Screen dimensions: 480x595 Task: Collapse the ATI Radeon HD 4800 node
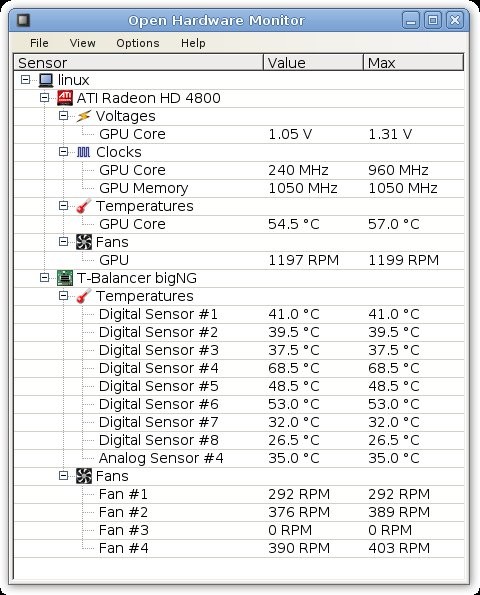44,98
